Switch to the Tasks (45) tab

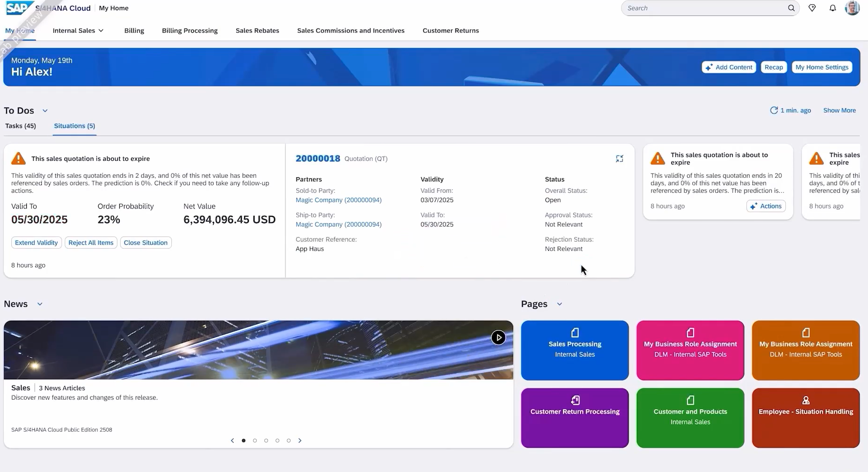(21, 126)
